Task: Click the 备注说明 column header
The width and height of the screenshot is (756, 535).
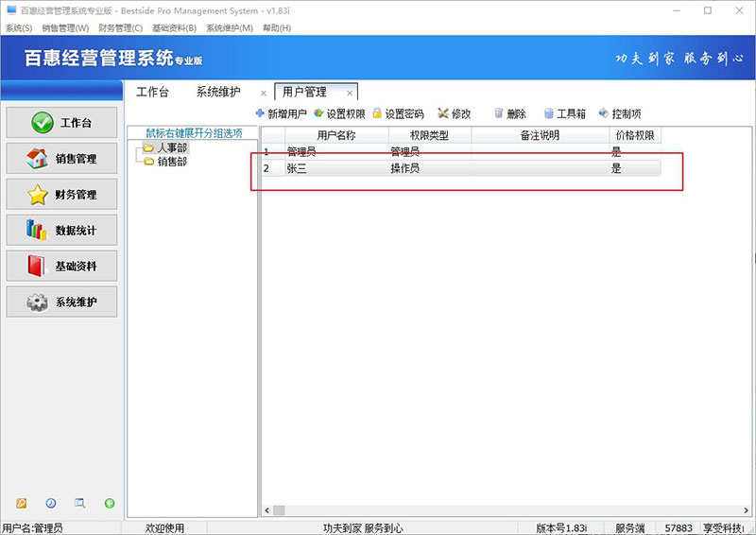Action: 540,135
